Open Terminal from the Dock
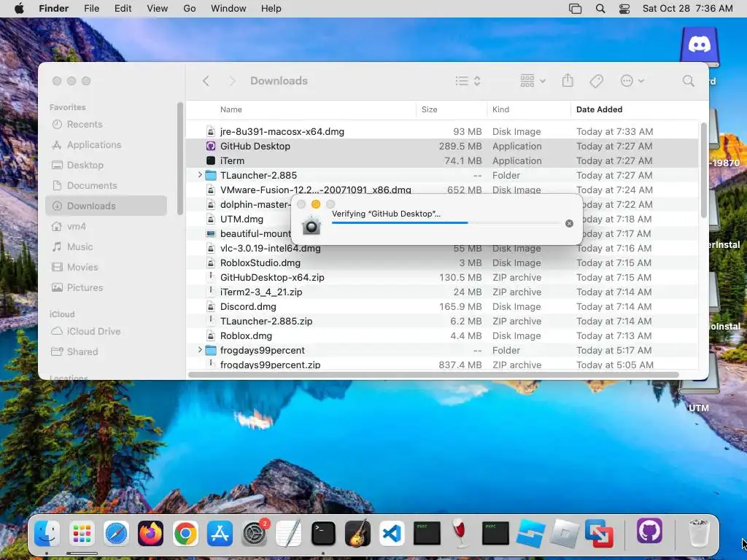747x560 pixels. tap(323, 533)
